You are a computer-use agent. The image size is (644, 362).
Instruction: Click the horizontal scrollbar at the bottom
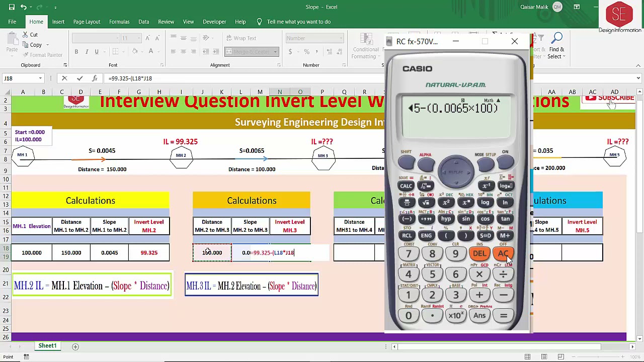click(500, 346)
